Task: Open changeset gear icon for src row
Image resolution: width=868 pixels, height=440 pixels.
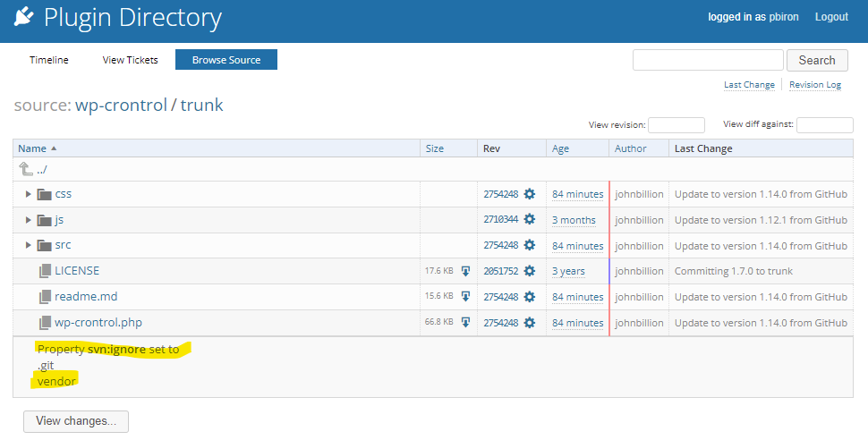Action: 530,245
